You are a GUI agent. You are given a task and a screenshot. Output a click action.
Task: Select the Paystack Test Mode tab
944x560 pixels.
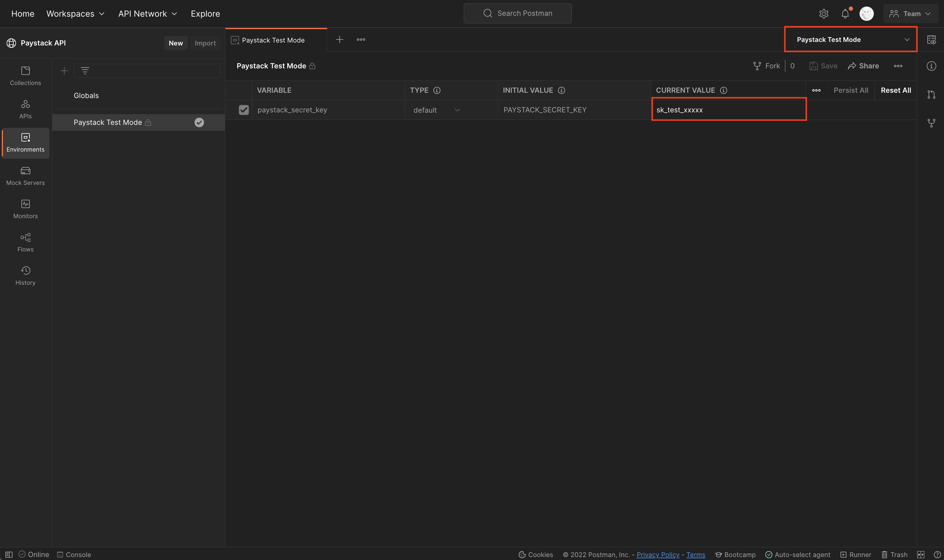click(x=276, y=40)
